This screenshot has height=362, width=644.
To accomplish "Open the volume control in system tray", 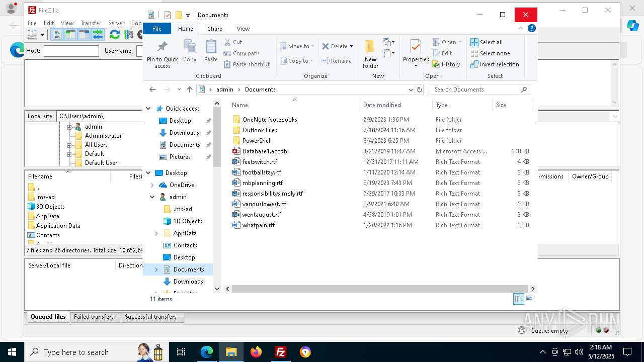I will point(579,352).
